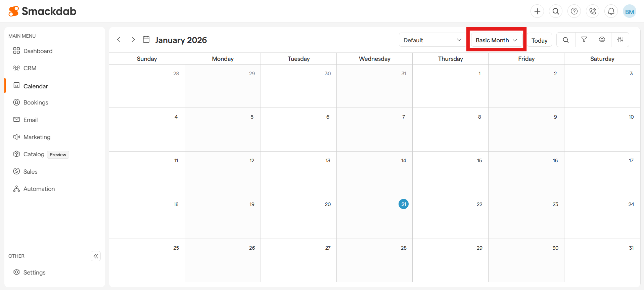Click the BM avatar circle
The width and height of the screenshot is (644, 290).
point(629,11)
